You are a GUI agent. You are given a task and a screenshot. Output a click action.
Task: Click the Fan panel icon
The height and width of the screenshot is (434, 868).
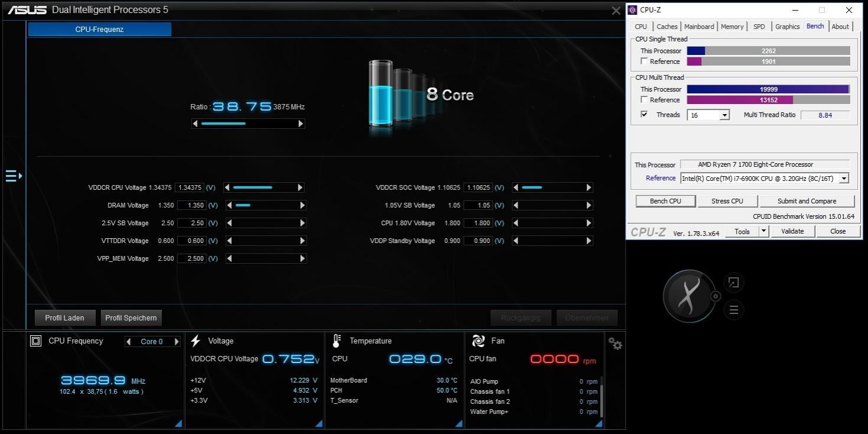(x=478, y=341)
